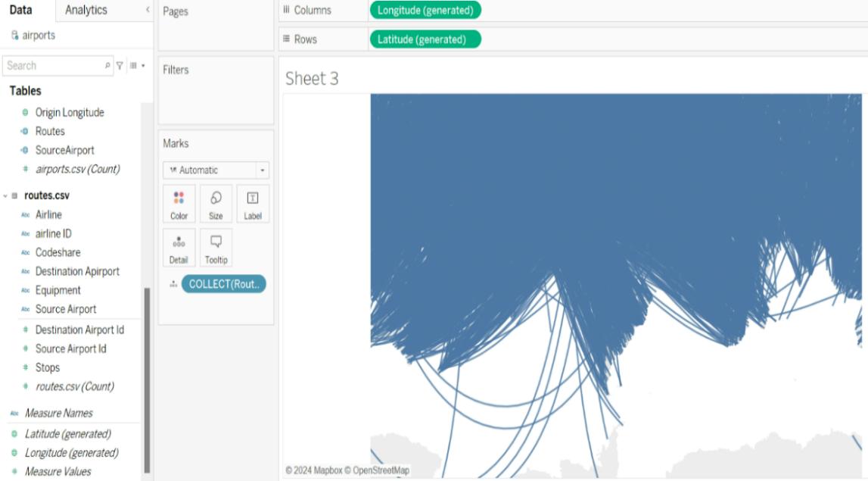Click the COLLECT(Rout.. pill on Marks
This screenshot has width=868, height=481.
pyautogui.click(x=224, y=284)
